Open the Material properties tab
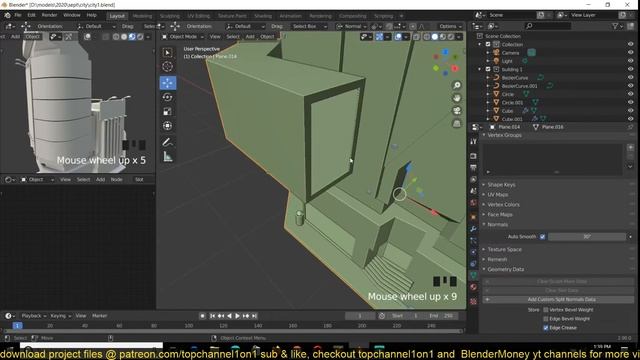The width and height of the screenshot is (640, 360). (x=473, y=287)
